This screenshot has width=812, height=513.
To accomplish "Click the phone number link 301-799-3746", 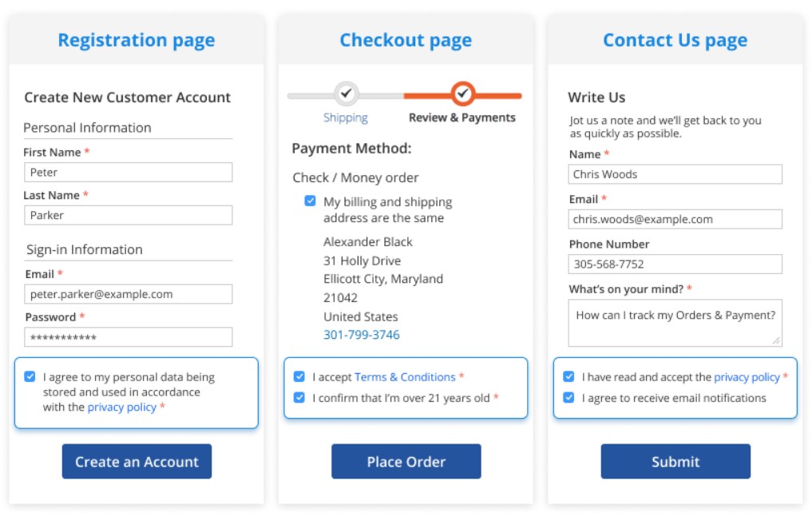I will 361,335.
